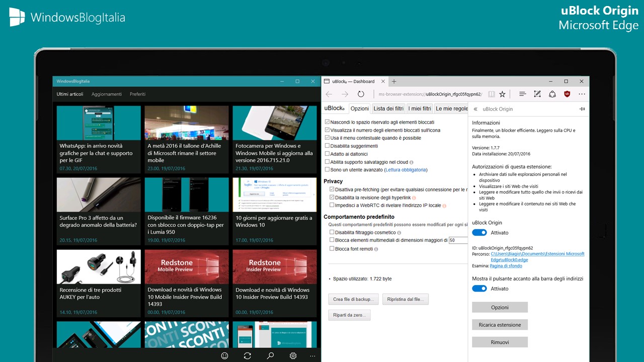
Task: Click the smiley feedback icon in WindowsBlogItalia app
Action: point(224,355)
